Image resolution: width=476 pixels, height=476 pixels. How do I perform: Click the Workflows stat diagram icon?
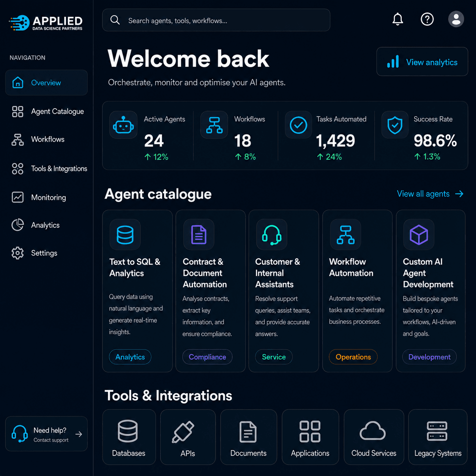214,125
